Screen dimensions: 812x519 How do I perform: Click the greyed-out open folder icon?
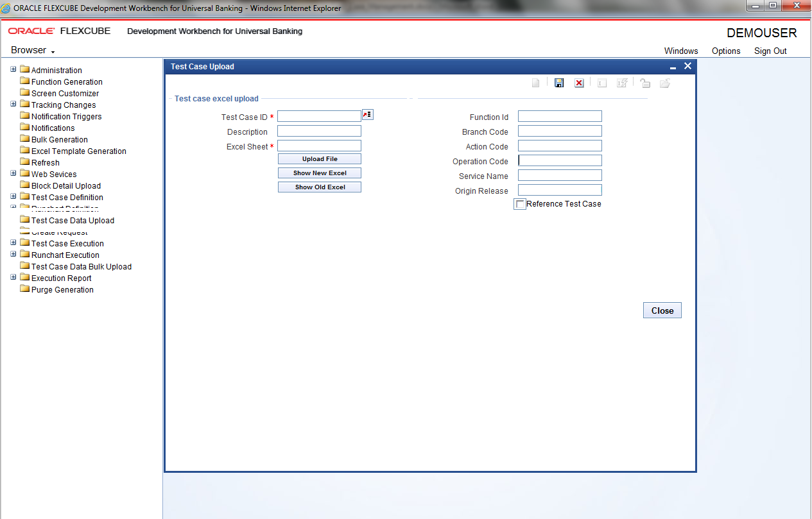665,83
